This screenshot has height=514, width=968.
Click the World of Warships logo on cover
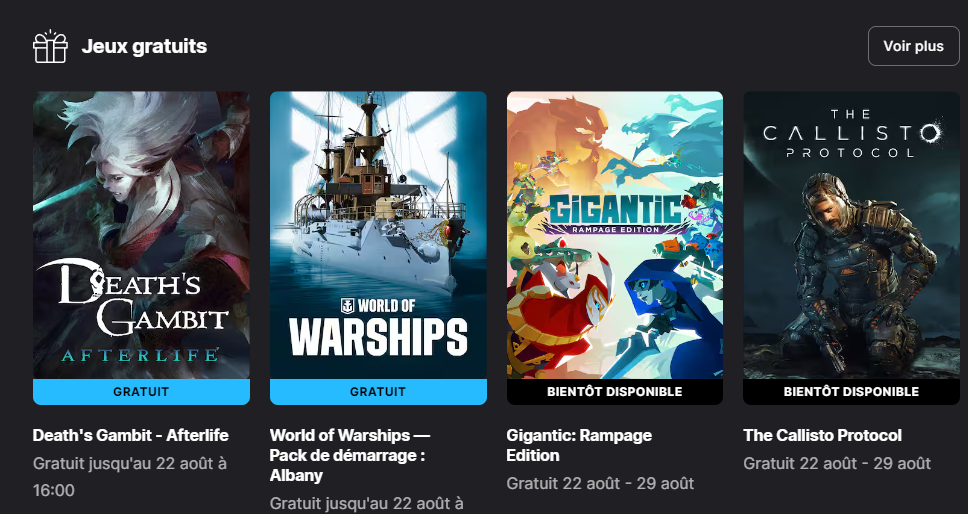click(378, 327)
